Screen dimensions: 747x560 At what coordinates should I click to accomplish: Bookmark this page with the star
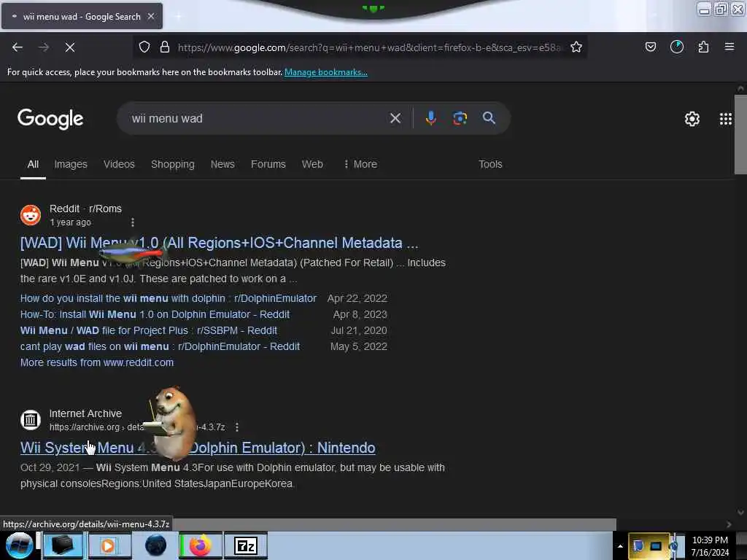point(576,47)
